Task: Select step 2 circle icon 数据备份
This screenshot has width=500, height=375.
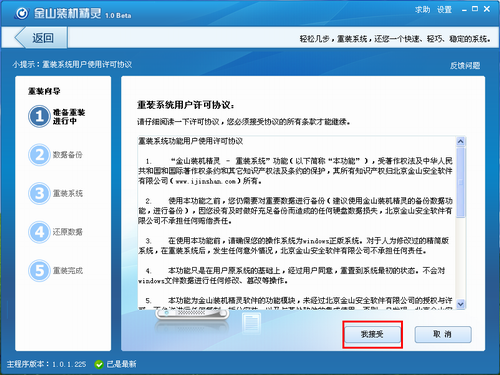Action: tap(39, 155)
